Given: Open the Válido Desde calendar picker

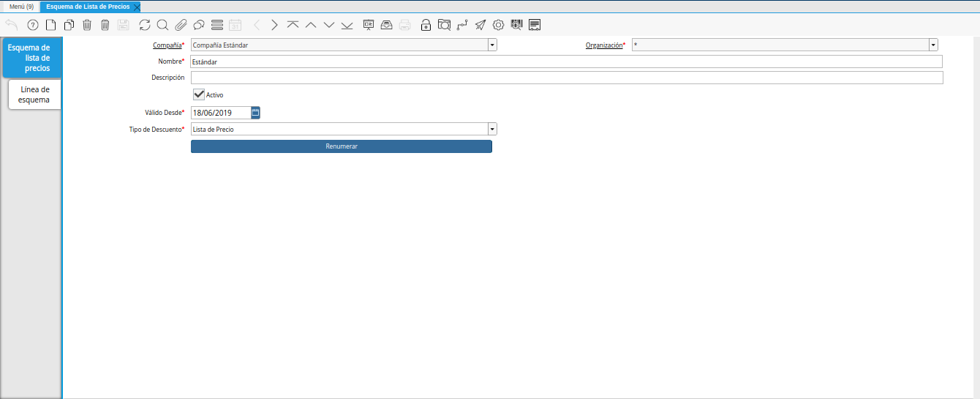Looking at the screenshot, I should [x=255, y=113].
